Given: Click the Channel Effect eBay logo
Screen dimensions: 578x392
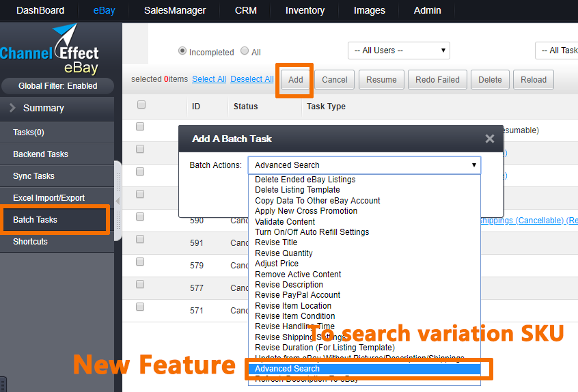Looking at the screenshot, I should point(50,49).
